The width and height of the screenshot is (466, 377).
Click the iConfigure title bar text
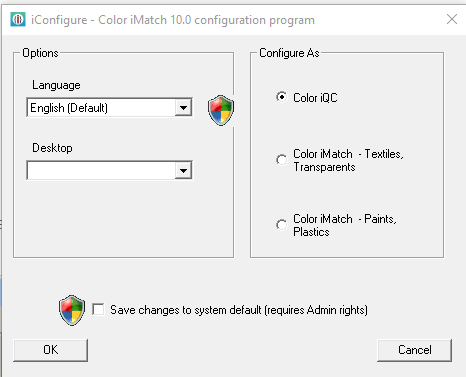point(173,20)
